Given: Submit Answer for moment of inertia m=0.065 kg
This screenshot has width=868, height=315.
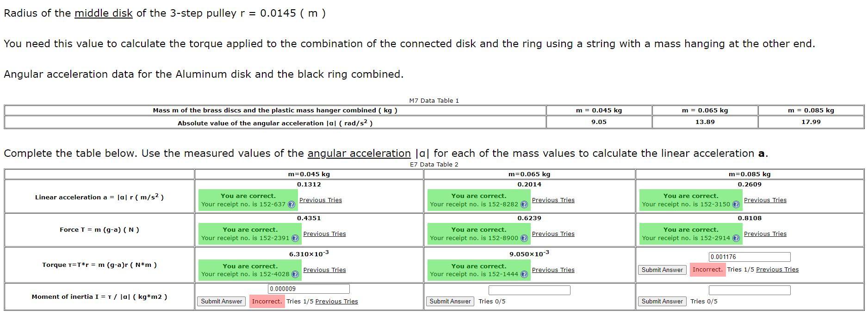Looking at the screenshot, I should pos(450,302).
